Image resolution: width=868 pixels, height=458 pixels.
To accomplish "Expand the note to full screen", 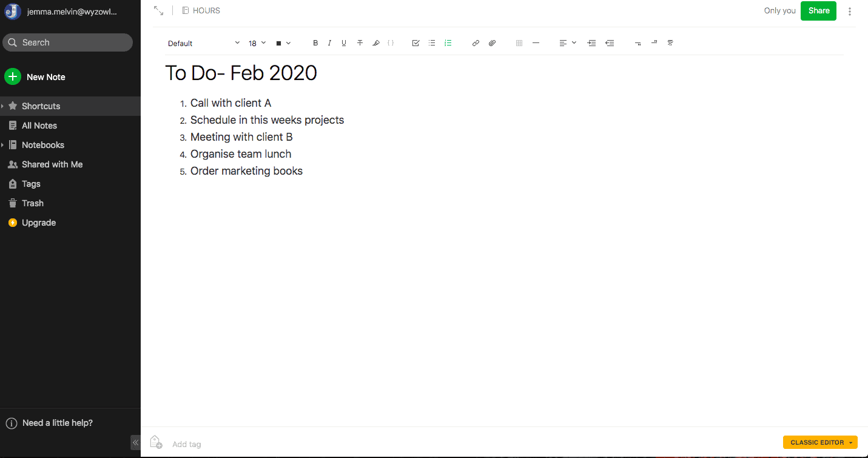I will coord(158,10).
